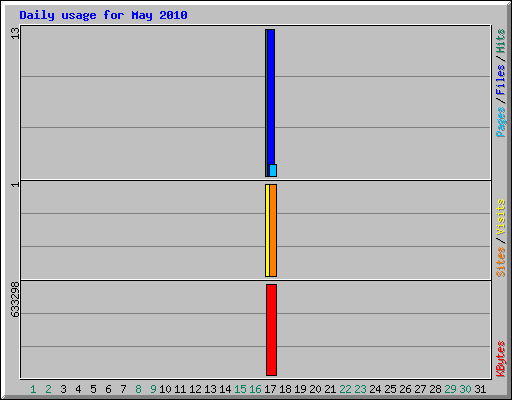Click the Files legend label

pyautogui.click(x=501, y=80)
